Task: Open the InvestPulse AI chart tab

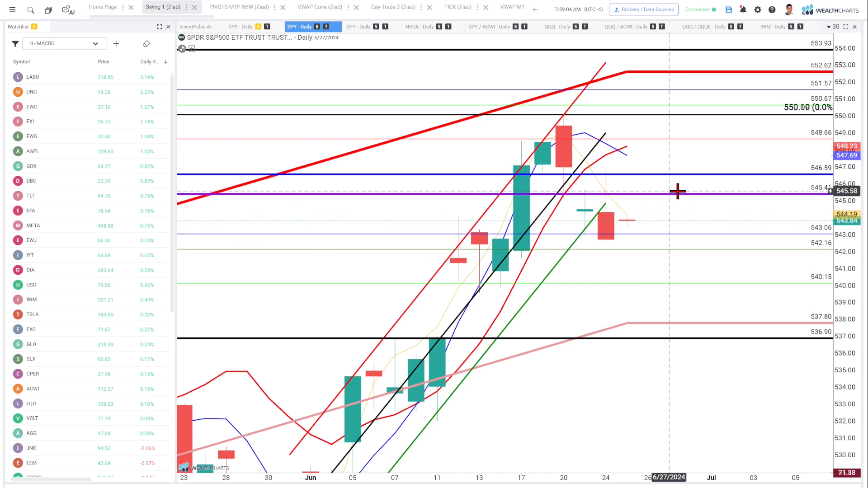Action: (x=195, y=27)
